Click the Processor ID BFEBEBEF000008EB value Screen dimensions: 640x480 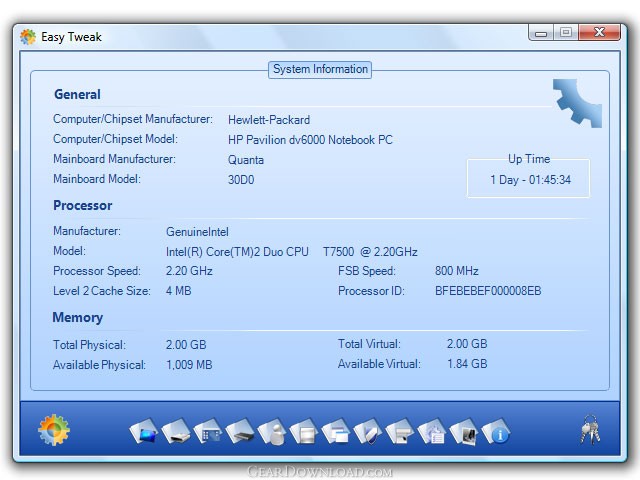[488, 291]
